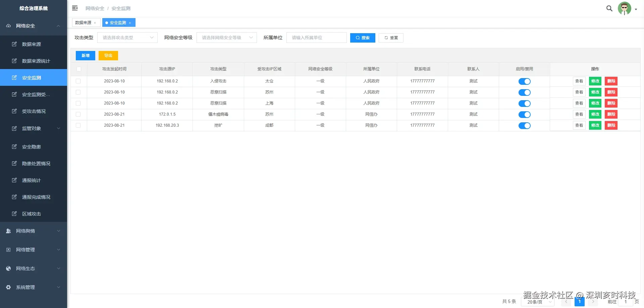
Task: Check the row for 僵木蠕病毒
Action: tap(78, 114)
